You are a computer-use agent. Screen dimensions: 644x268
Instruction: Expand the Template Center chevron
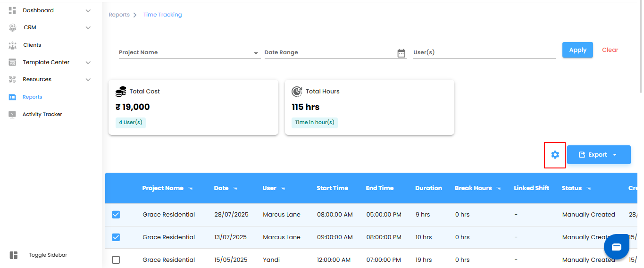point(88,62)
